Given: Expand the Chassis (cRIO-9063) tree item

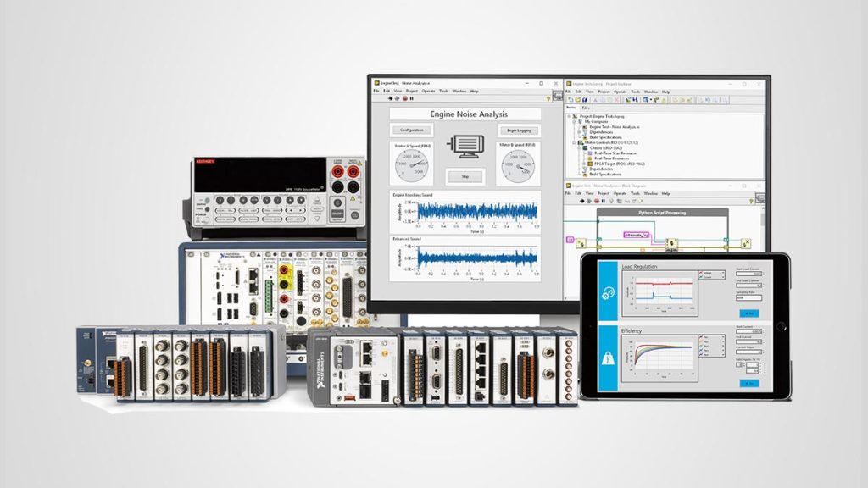Looking at the screenshot, I should (x=579, y=148).
